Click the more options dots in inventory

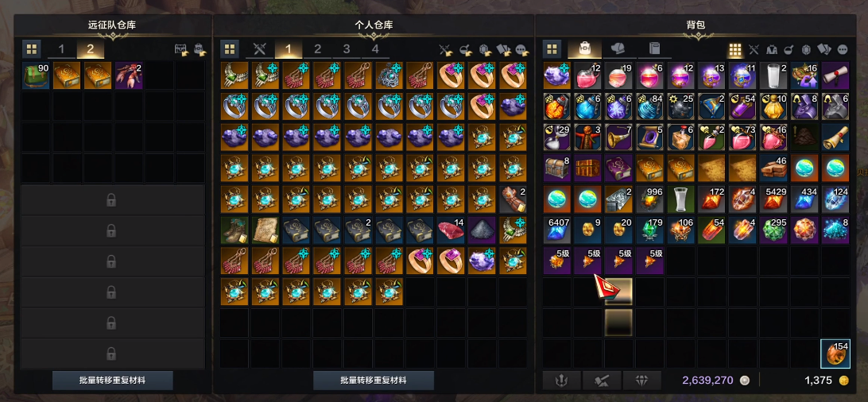(843, 49)
